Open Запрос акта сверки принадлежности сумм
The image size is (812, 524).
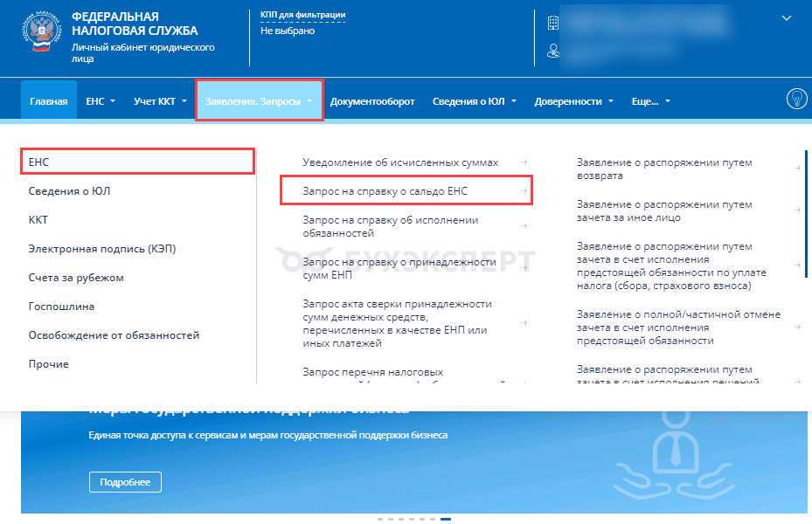coord(397,323)
